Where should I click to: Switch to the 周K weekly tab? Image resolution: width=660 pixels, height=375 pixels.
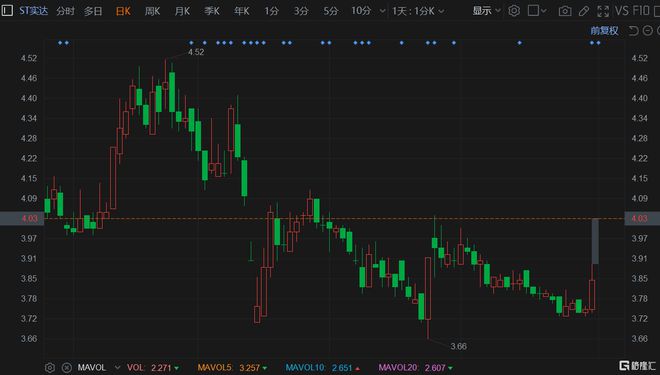(152, 11)
